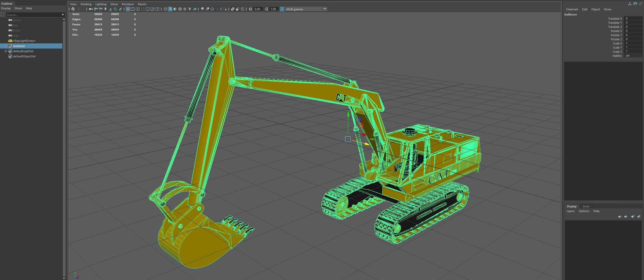Open the Outliner Display menu
The width and height of the screenshot is (644, 280).
6,8
